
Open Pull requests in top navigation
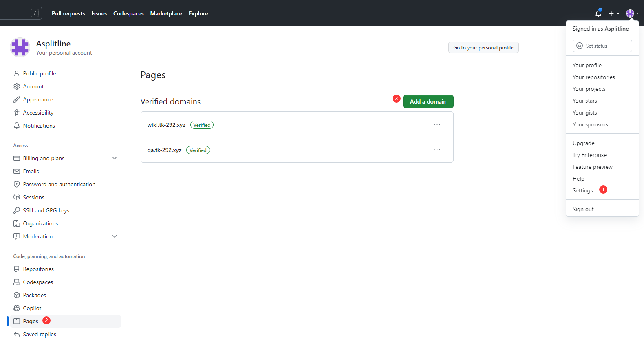[x=68, y=13]
